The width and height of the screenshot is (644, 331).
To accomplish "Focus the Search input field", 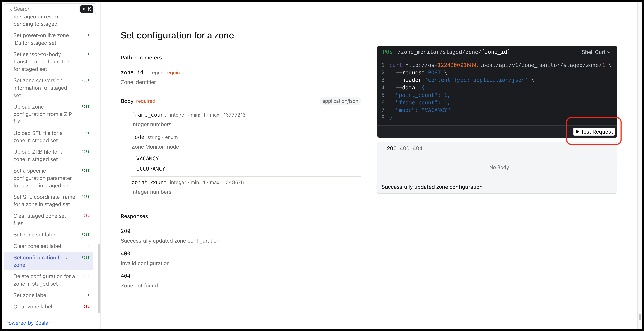I will 50,9.
